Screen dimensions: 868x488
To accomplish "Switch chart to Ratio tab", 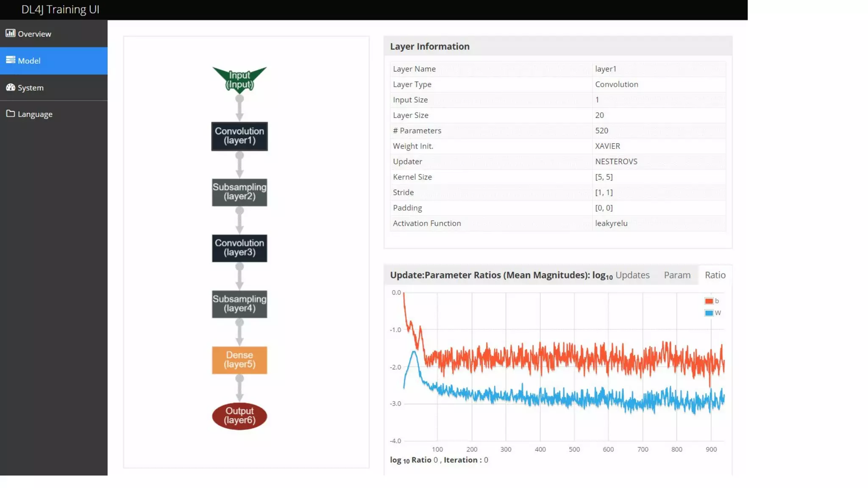I will 715,275.
